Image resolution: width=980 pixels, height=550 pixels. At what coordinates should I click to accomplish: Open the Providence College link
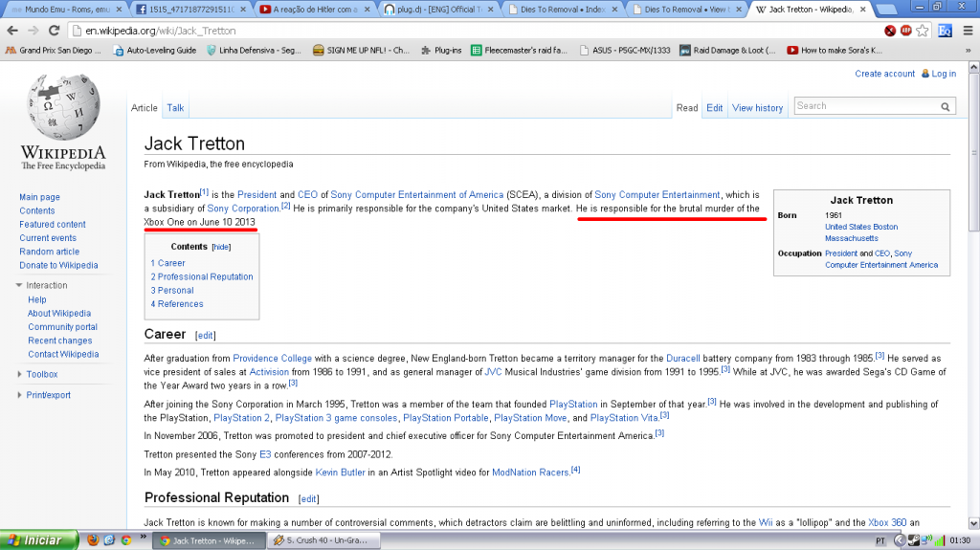(x=272, y=358)
